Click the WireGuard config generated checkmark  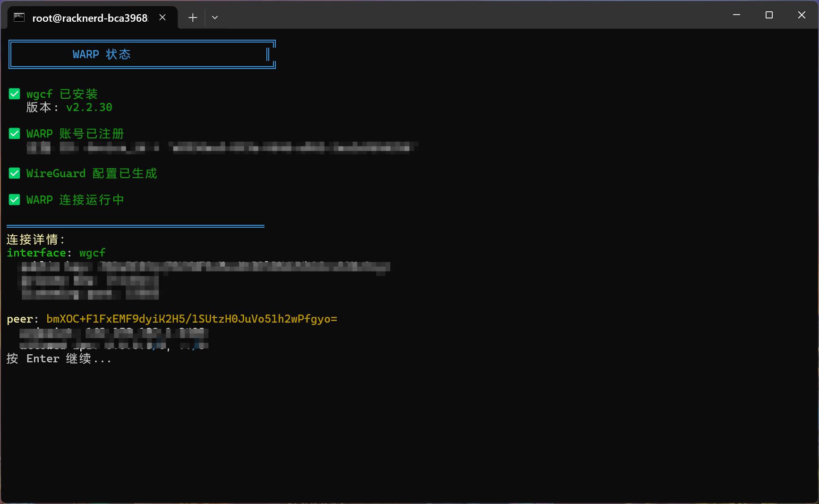15,173
